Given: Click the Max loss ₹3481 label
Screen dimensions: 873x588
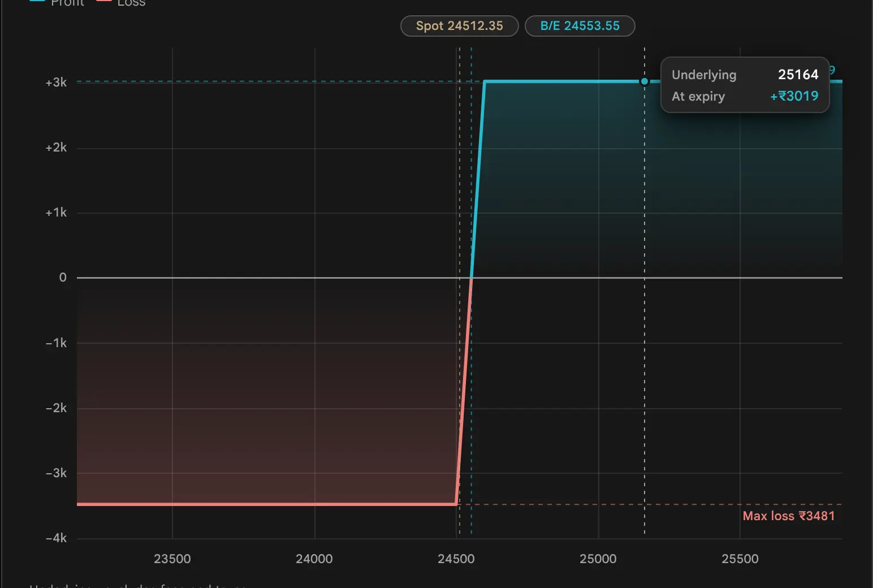Looking at the screenshot, I should (x=789, y=516).
